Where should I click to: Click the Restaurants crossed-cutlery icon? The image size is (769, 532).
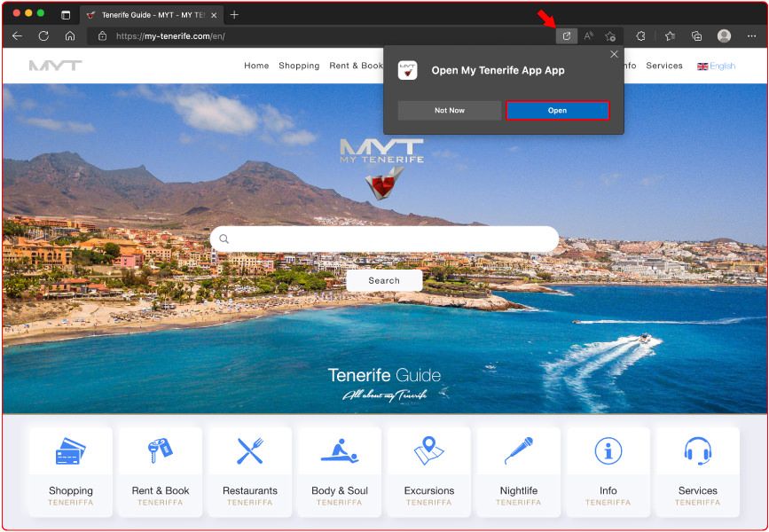249,452
